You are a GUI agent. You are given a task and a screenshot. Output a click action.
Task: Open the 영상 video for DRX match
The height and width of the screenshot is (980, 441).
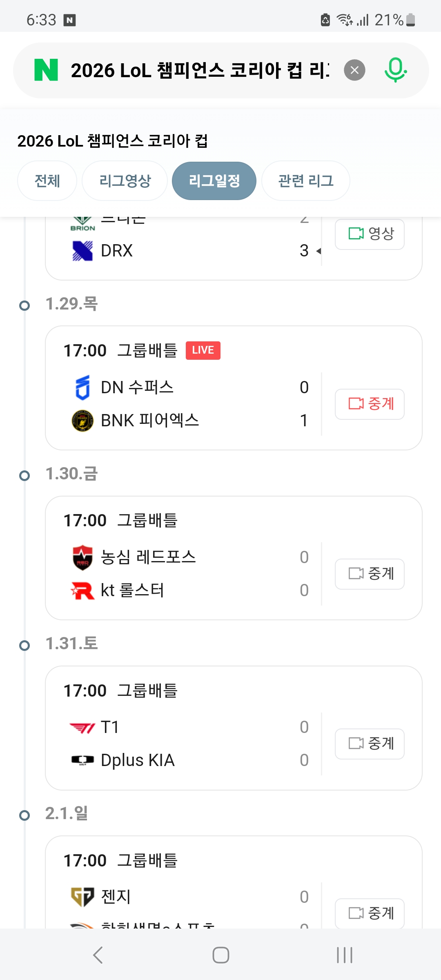[370, 234]
